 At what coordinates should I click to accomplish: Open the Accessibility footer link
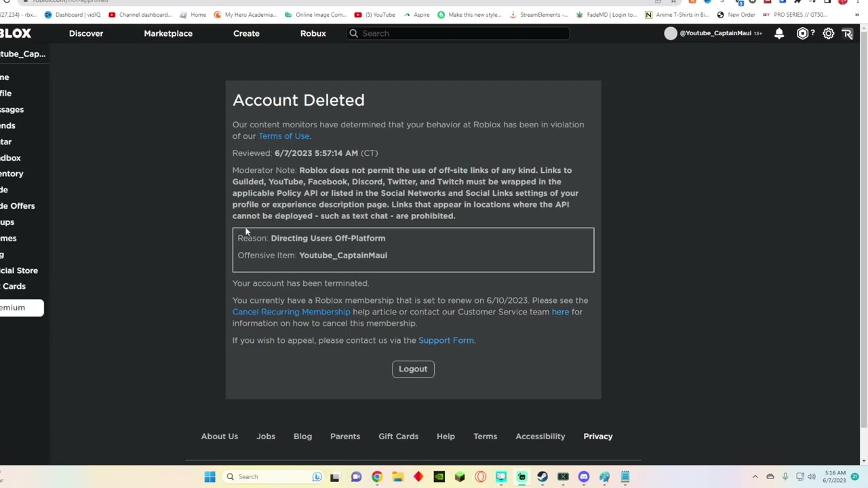[540, 436]
